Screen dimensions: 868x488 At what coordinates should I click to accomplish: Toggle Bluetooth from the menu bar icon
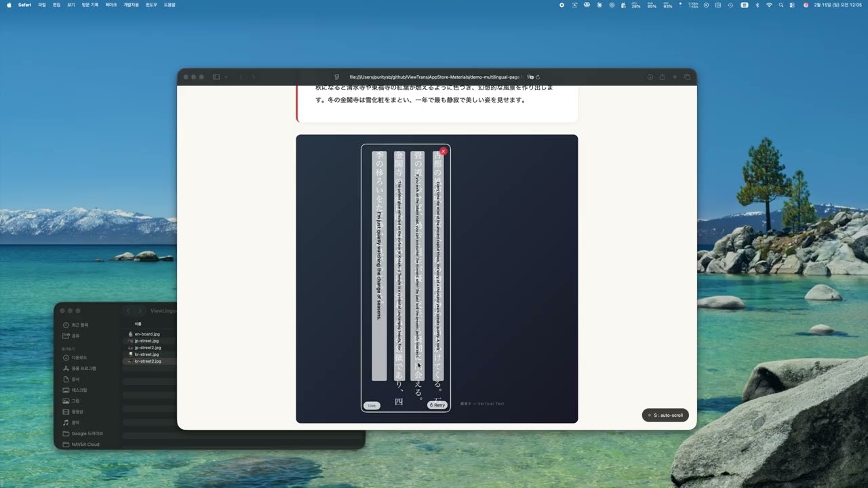(757, 5)
